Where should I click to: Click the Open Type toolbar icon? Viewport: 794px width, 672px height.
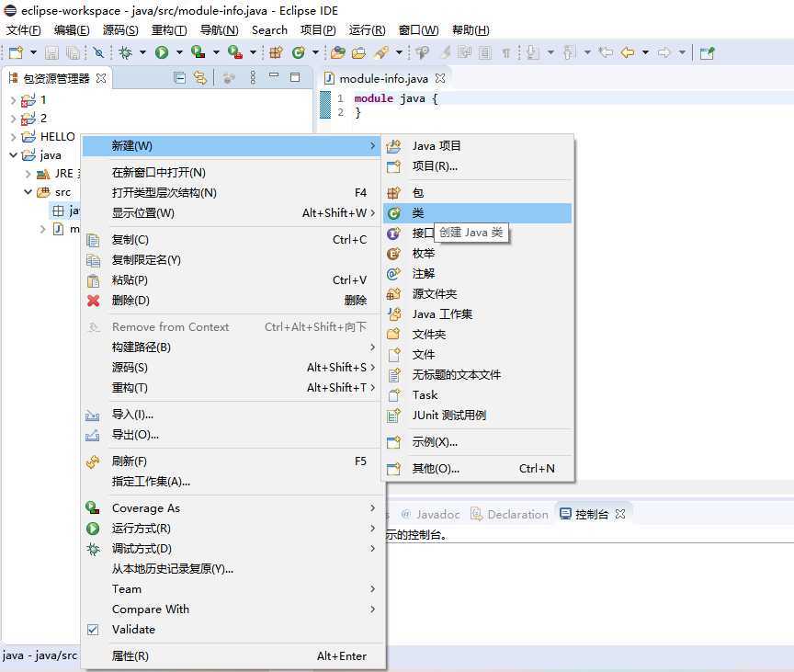click(338, 52)
